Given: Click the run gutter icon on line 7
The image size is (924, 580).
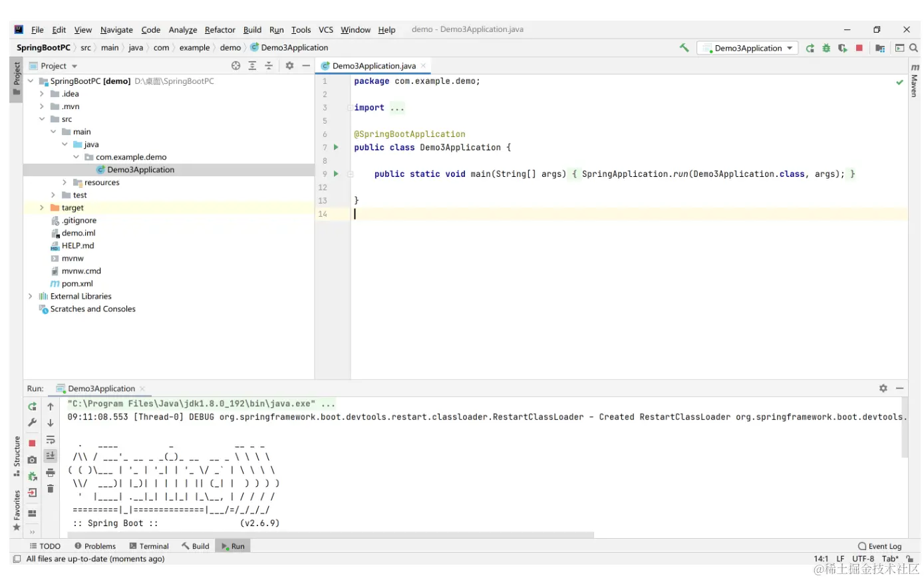Looking at the screenshot, I should 336,147.
